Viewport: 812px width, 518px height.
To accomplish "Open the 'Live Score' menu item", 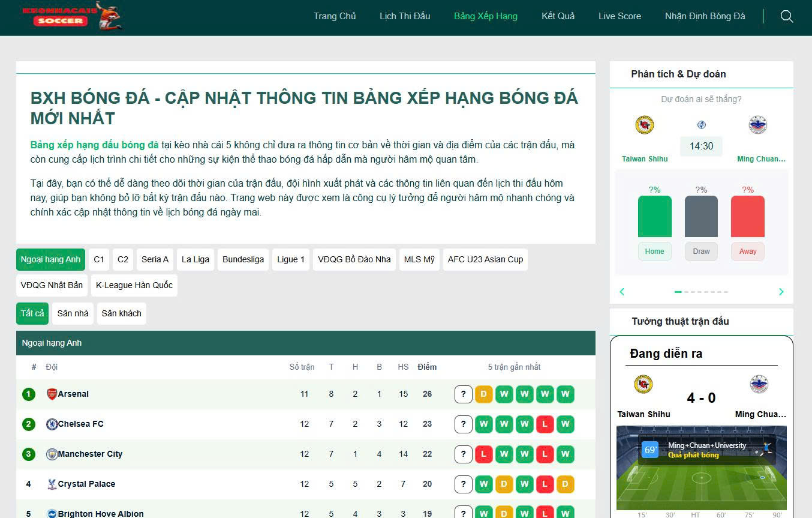I will 619,16.
